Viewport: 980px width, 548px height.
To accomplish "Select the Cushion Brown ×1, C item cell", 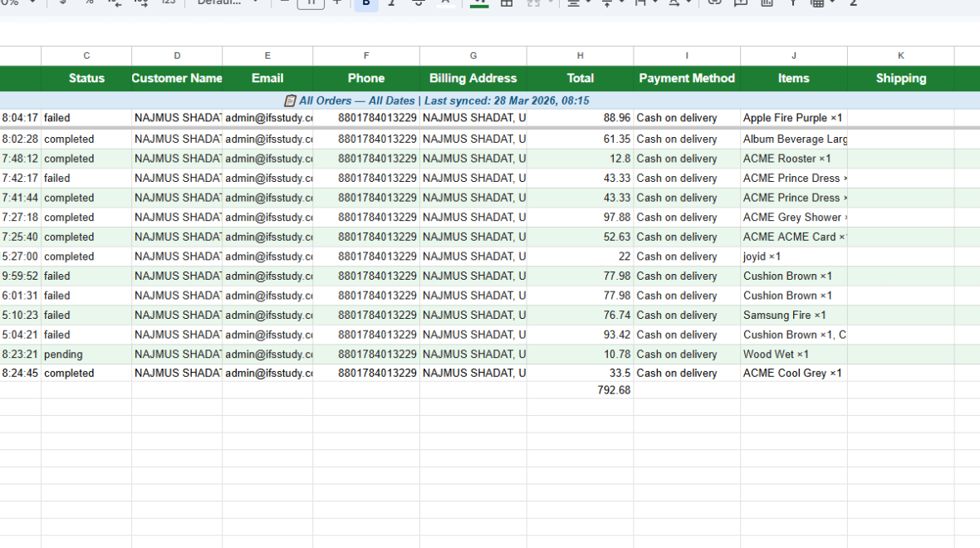I will point(794,335).
